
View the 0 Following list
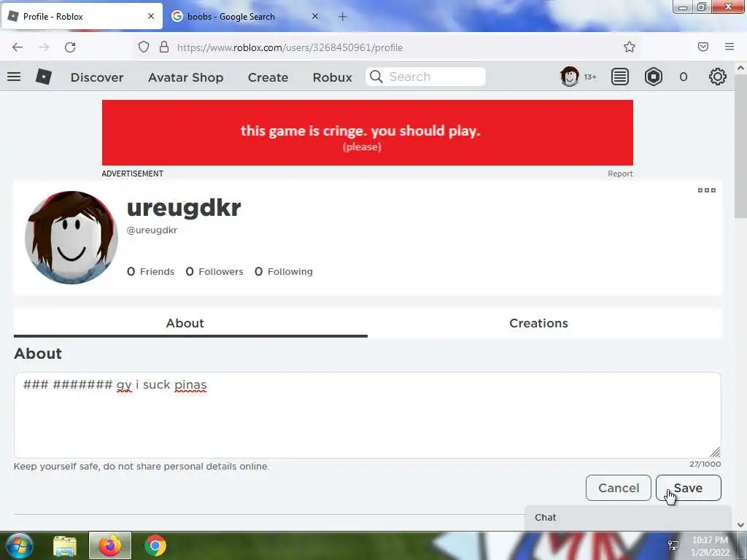284,271
